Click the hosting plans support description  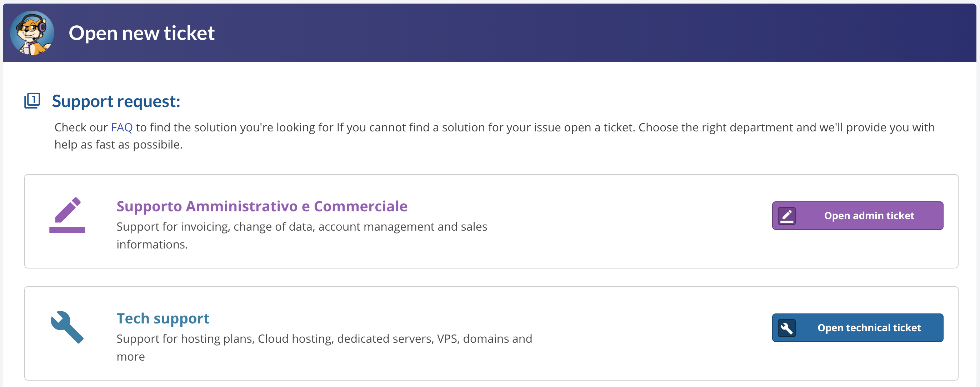pos(324,347)
